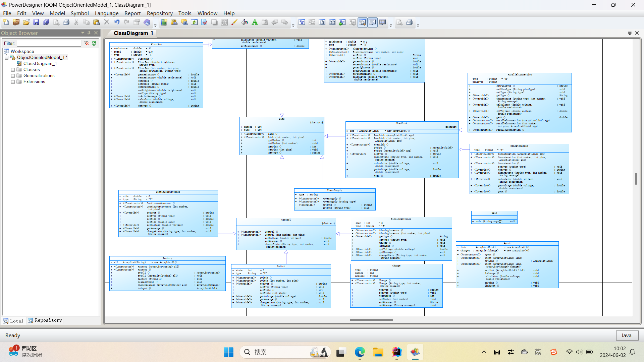Click the Undo arrow icon
Viewport: 644px width, 362px height.
117,22
